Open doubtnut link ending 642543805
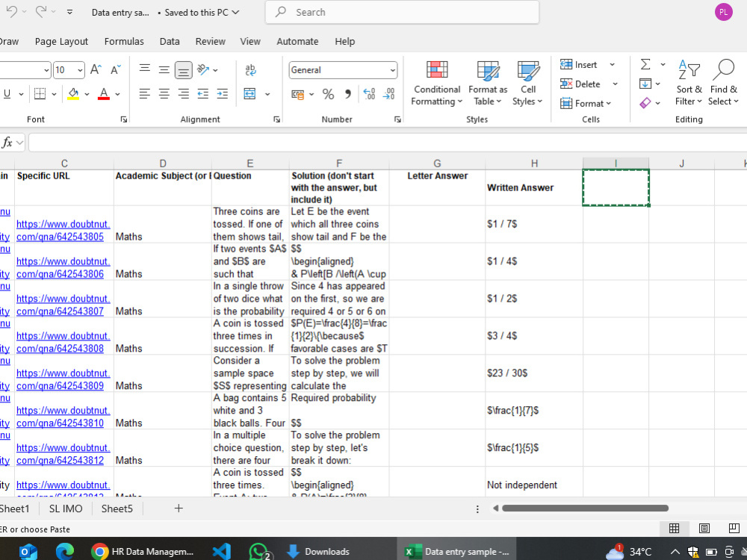Viewport: 747px width, 560px height. pos(63,230)
